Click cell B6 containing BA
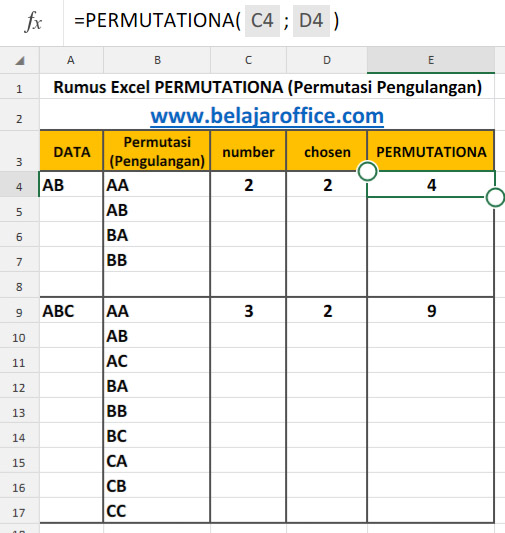The image size is (505, 533). 157,235
